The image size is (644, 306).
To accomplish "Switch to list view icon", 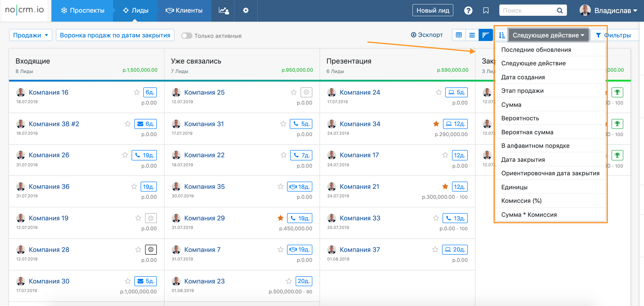I will click(x=472, y=35).
